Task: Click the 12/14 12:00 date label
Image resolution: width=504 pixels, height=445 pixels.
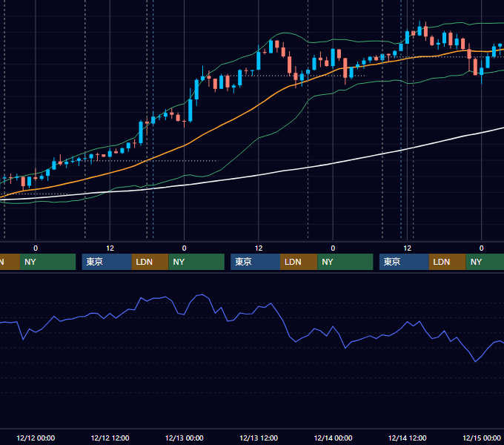Action: 407,438
